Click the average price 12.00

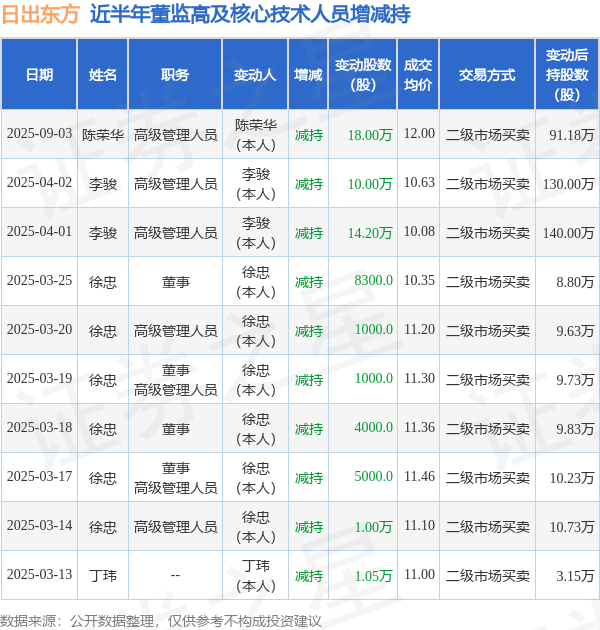[x=419, y=134]
